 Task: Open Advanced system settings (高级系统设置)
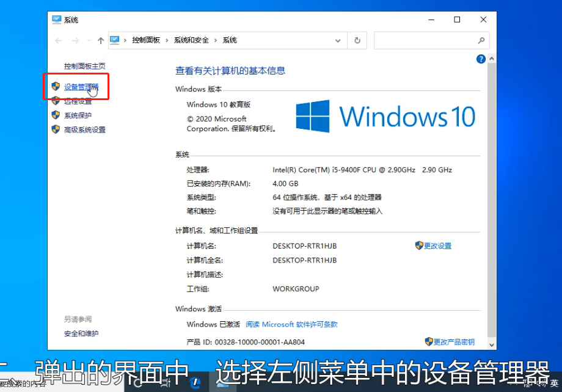click(84, 129)
